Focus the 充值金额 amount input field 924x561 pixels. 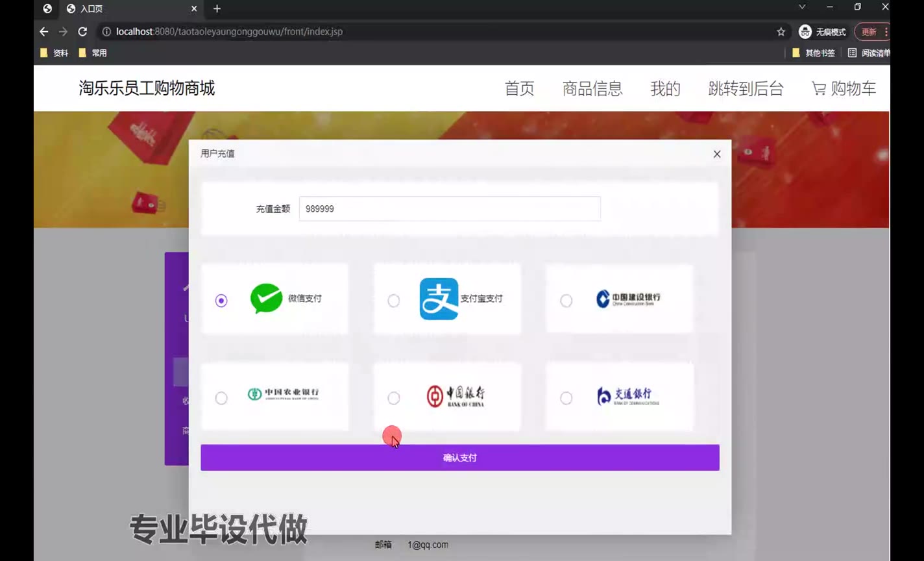tap(450, 209)
